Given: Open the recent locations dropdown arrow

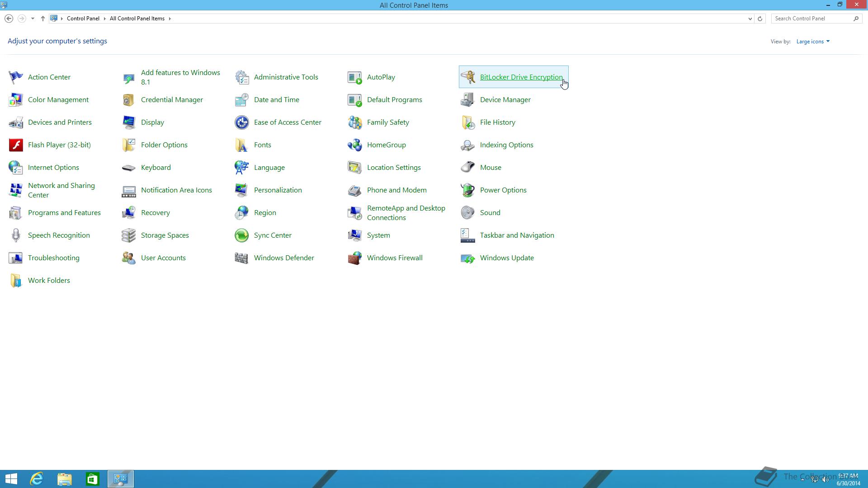Looking at the screenshot, I should (x=33, y=19).
